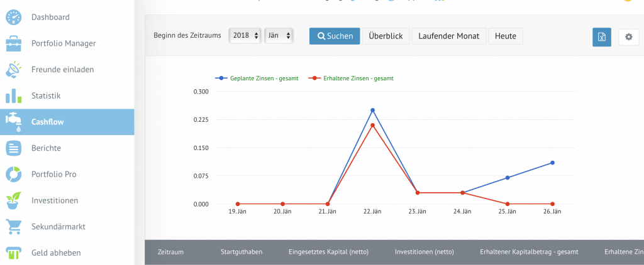This screenshot has height=265, width=644.
Task: Click the 0.225 y-axis label
Action: (201, 120)
